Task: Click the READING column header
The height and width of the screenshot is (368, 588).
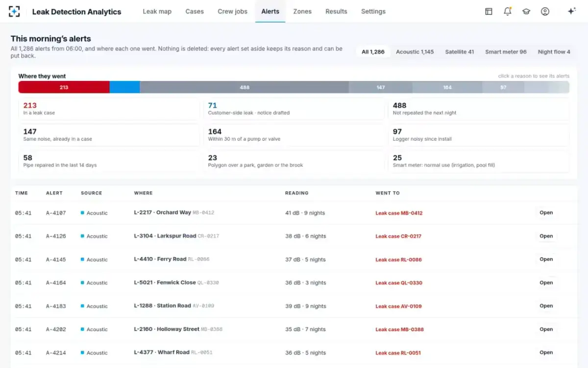Action: tap(297, 193)
